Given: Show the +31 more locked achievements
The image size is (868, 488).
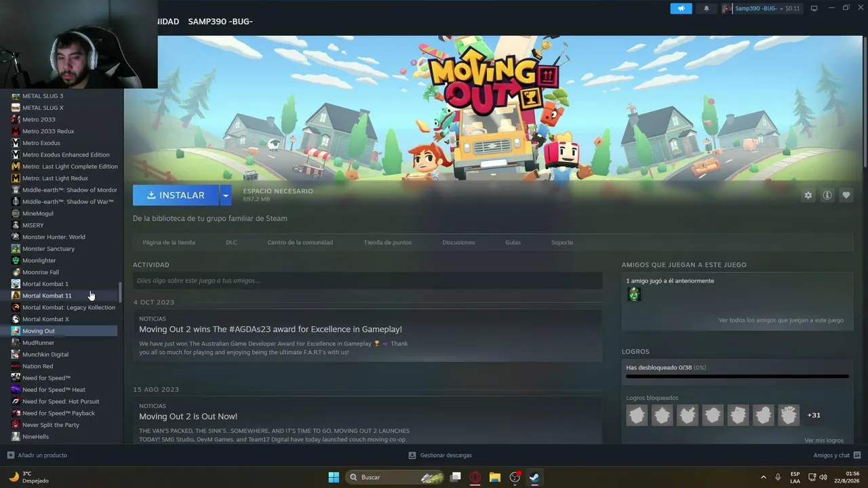Looking at the screenshot, I should tap(814, 415).
